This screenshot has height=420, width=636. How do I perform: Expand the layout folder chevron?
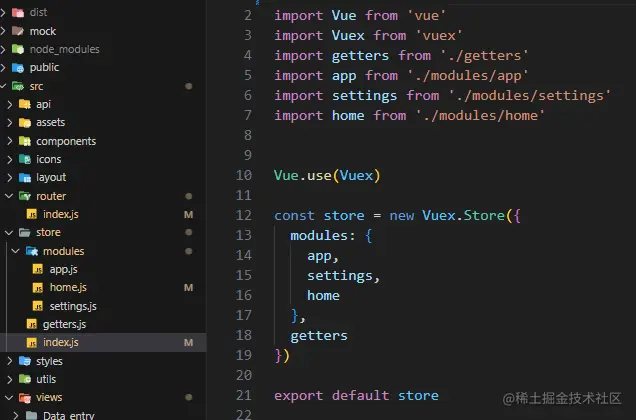tap(9, 177)
